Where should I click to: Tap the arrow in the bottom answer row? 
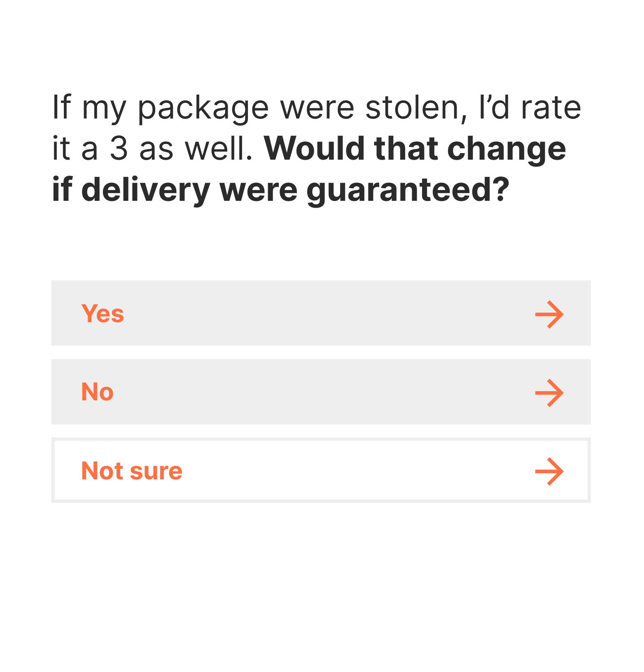549,471
